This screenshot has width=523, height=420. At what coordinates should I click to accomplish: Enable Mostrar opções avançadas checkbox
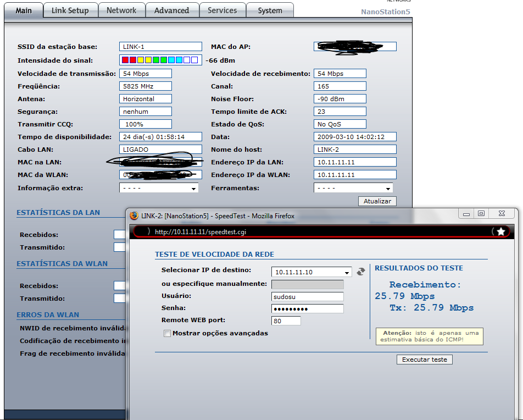tap(167, 333)
